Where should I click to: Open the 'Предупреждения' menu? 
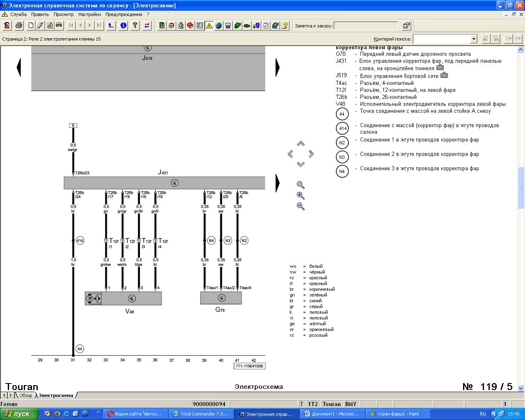pyautogui.click(x=124, y=14)
